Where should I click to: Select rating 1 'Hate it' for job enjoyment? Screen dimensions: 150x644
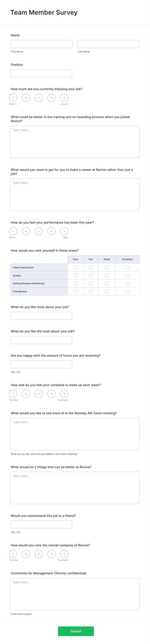[x=13, y=97]
